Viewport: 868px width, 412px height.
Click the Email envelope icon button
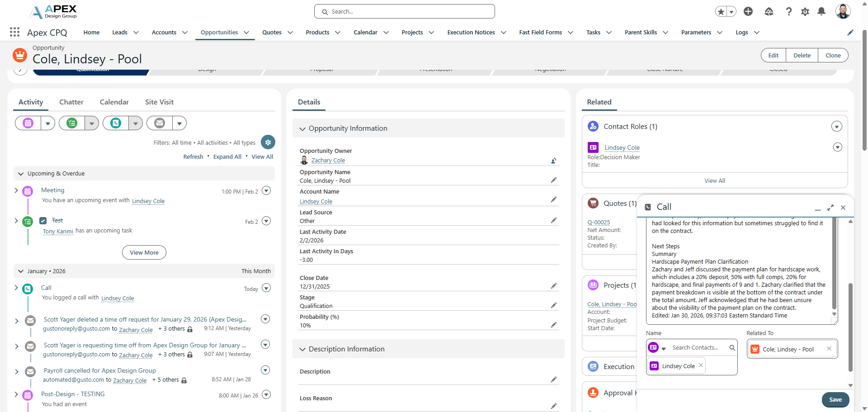160,123
